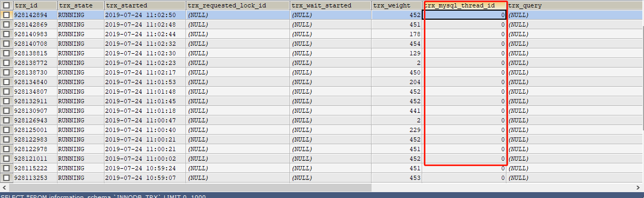The image size is (644, 198).
Task: Select trx_query NULL cell for row 928142894
Action: (x=575, y=15)
